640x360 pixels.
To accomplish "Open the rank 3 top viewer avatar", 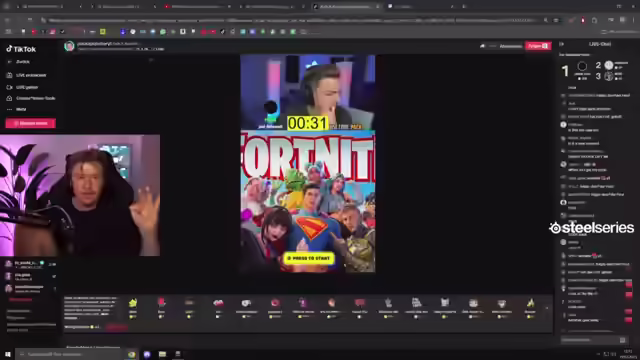I will click(609, 76).
